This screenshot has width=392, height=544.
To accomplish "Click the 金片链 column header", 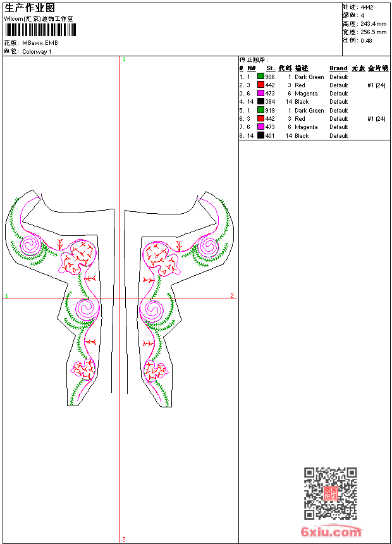I will coord(378,68).
